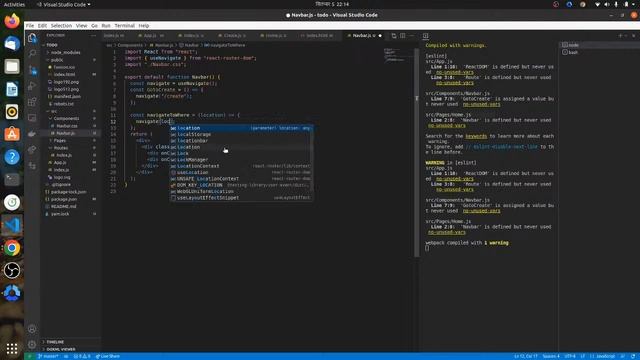Open OBS Studio from the dock
640x360 pixels.
[x=12, y=270]
